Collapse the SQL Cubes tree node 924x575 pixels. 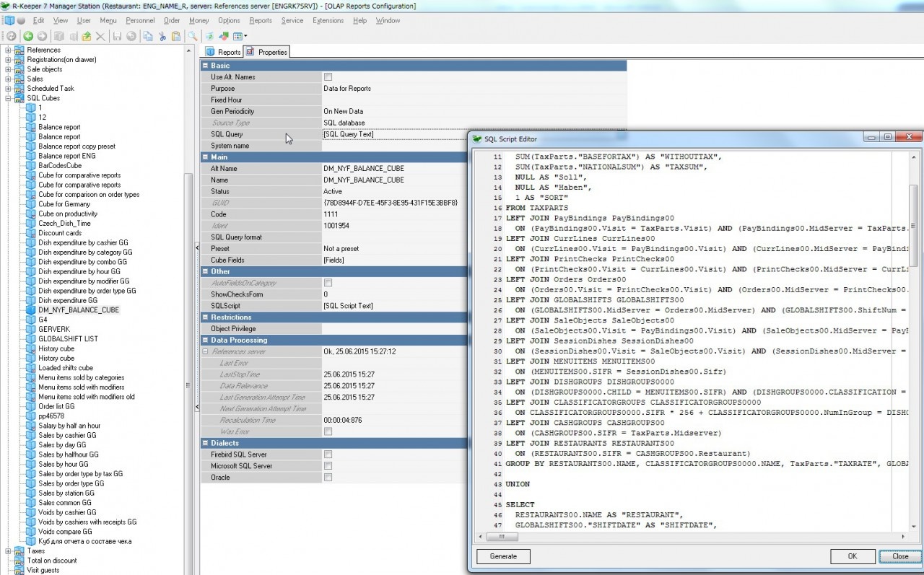coord(8,98)
